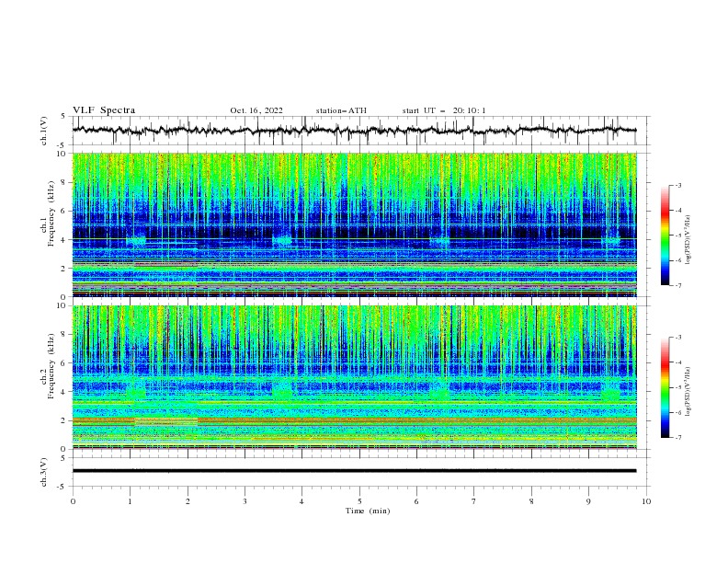
Task: Click the "ch.3(V)" waveform axis label
Action: click(x=44, y=472)
